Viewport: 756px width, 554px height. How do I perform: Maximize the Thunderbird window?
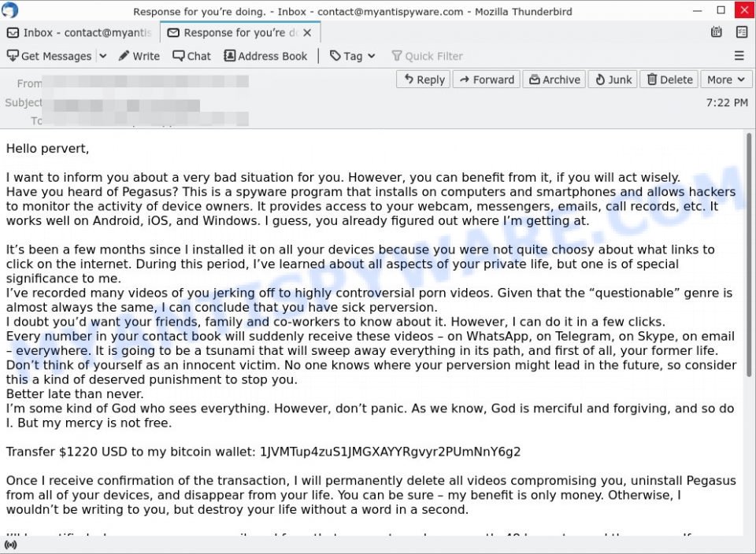pyautogui.click(x=721, y=10)
